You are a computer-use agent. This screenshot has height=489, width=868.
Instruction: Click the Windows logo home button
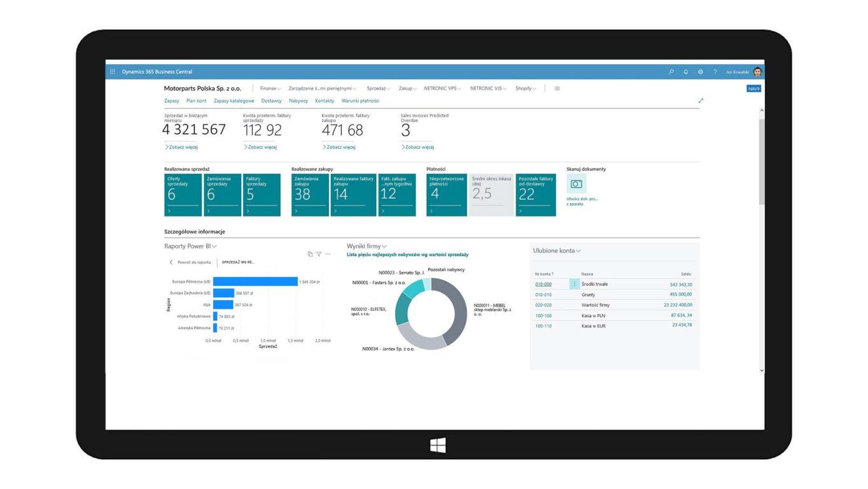tap(438, 445)
